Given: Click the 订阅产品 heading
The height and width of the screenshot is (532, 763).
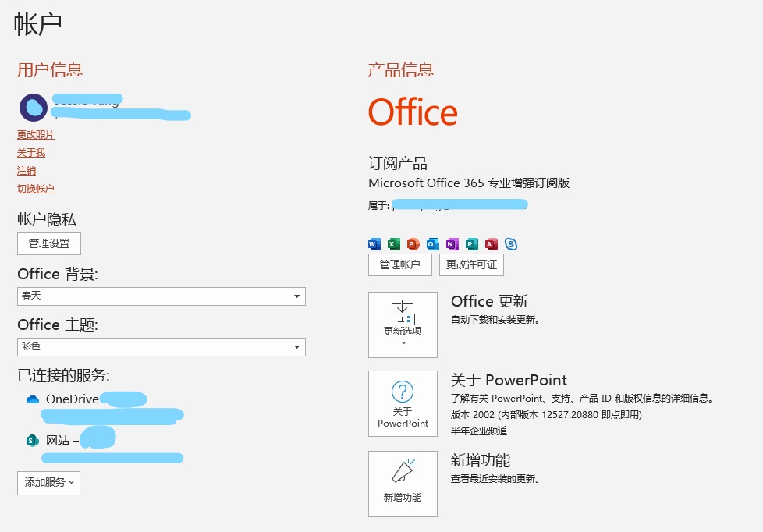Looking at the screenshot, I should point(398,164).
